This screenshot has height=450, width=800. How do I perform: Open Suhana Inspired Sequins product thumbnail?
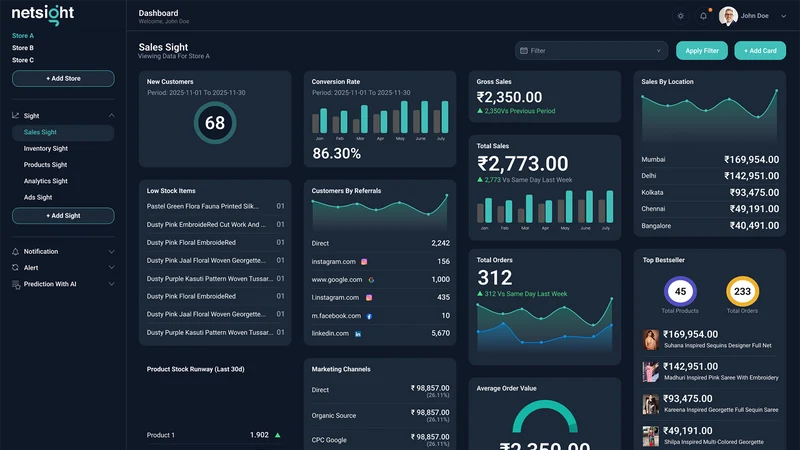[x=651, y=340]
